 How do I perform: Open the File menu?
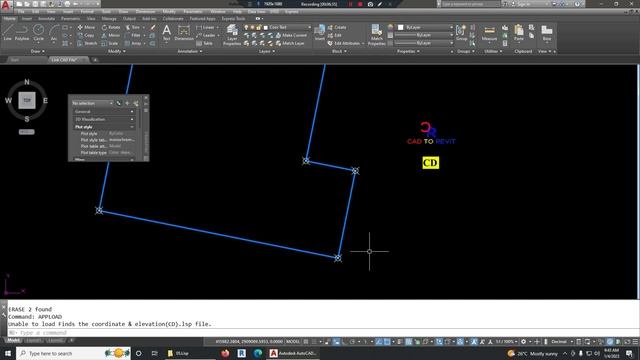tap(21, 12)
